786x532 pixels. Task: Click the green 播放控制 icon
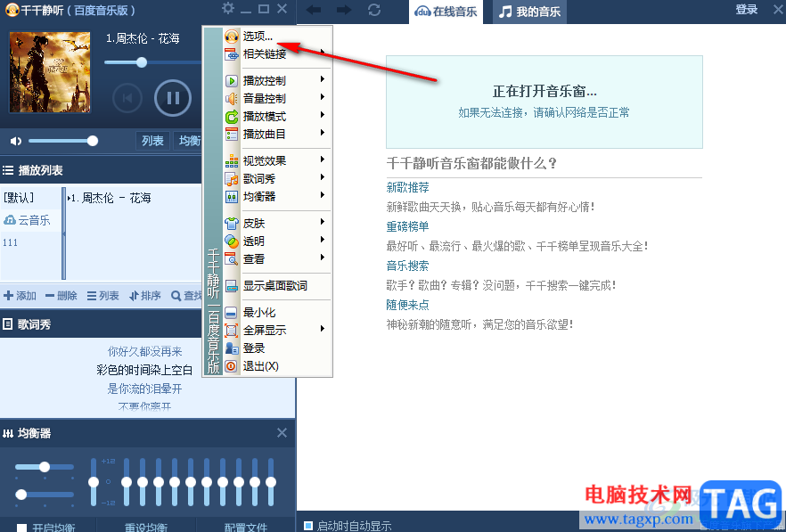coord(231,81)
